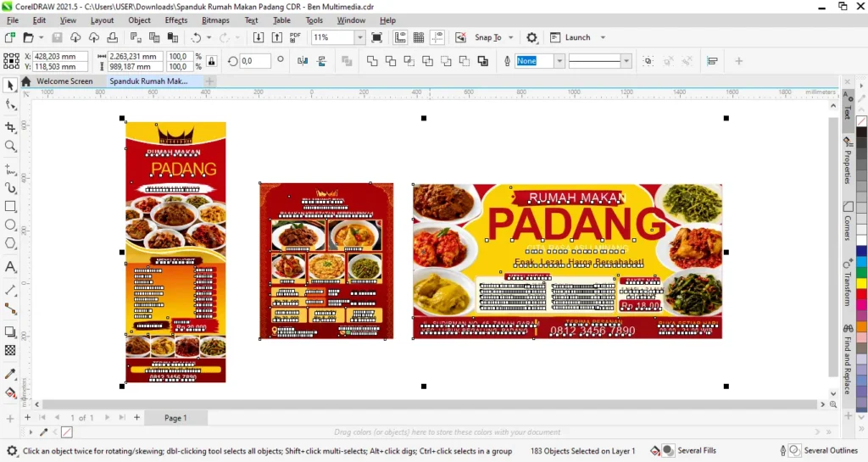Click the Import icon
Viewport: 868px width, 462px height.
[259, 37]
